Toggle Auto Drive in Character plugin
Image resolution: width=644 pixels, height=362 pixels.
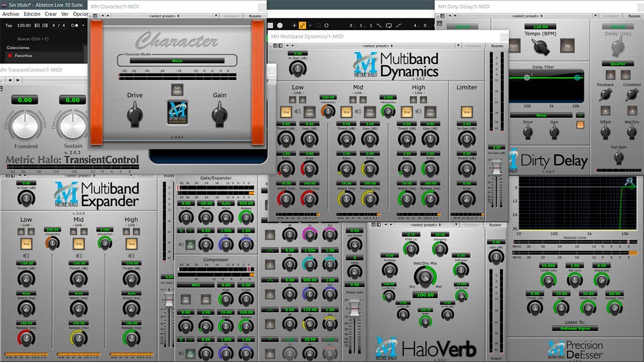click(x=177, y=89)
